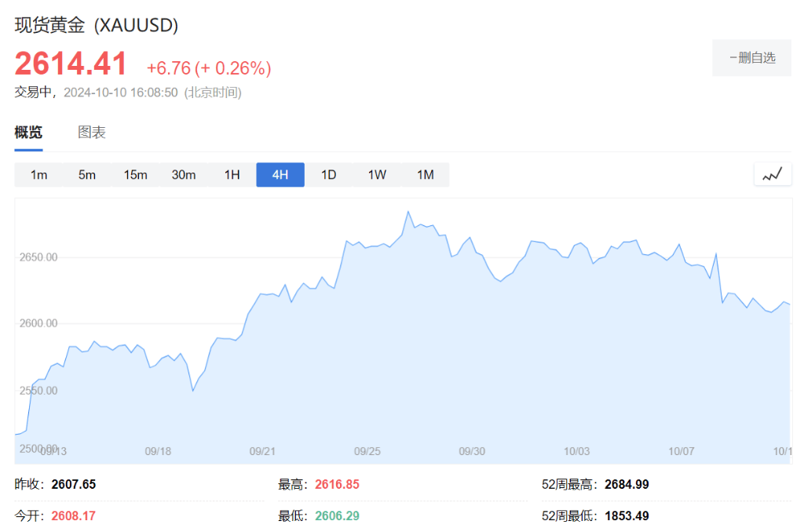Switch chart to 1M interval
The image size is (804, 532).
[x=425, y=175]
